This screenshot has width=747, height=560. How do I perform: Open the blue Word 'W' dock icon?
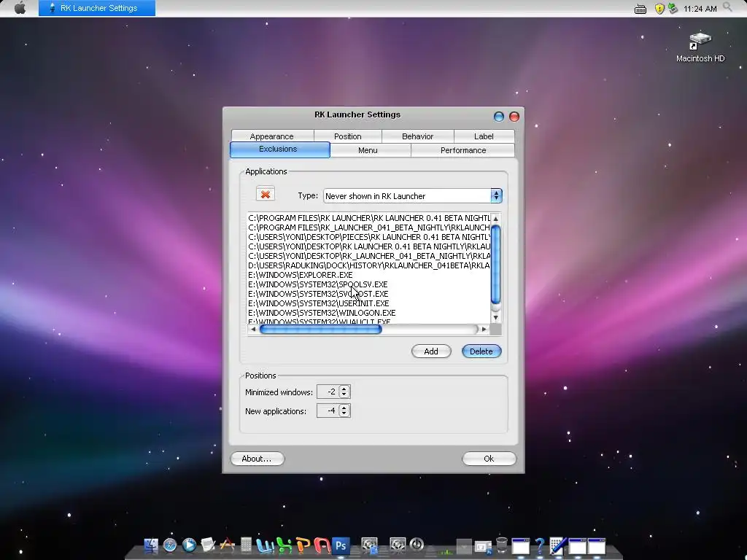pos(264,545)
